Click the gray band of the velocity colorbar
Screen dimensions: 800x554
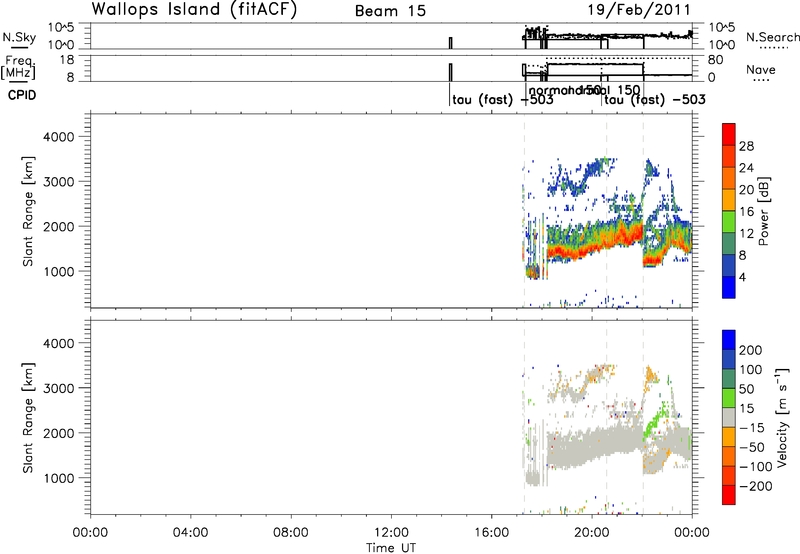pyautogui.click(x=729, y=417)
